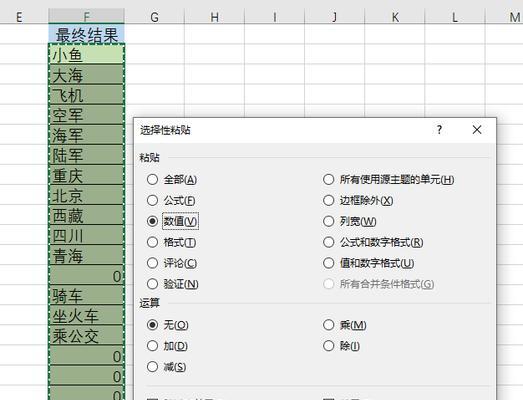Click column G header
Image resolution: width=523 pixels, height=400 pixels.
point(154,17)
